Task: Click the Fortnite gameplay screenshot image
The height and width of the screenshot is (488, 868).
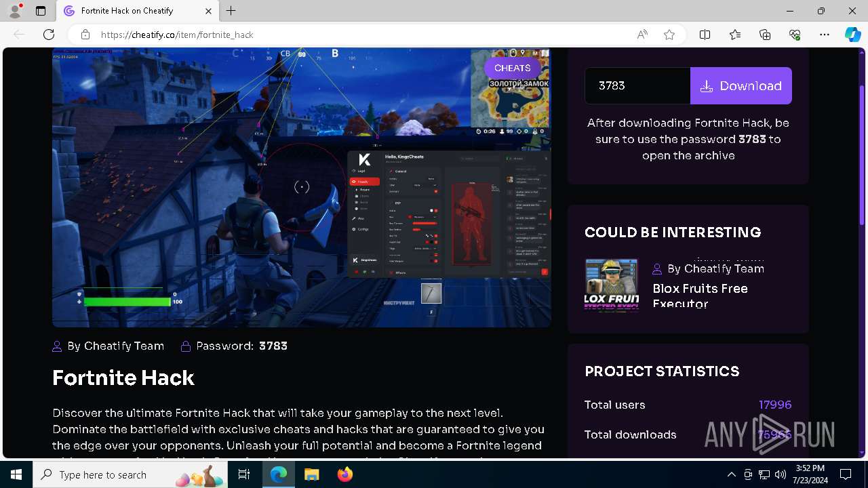Action: coord(302,188)
